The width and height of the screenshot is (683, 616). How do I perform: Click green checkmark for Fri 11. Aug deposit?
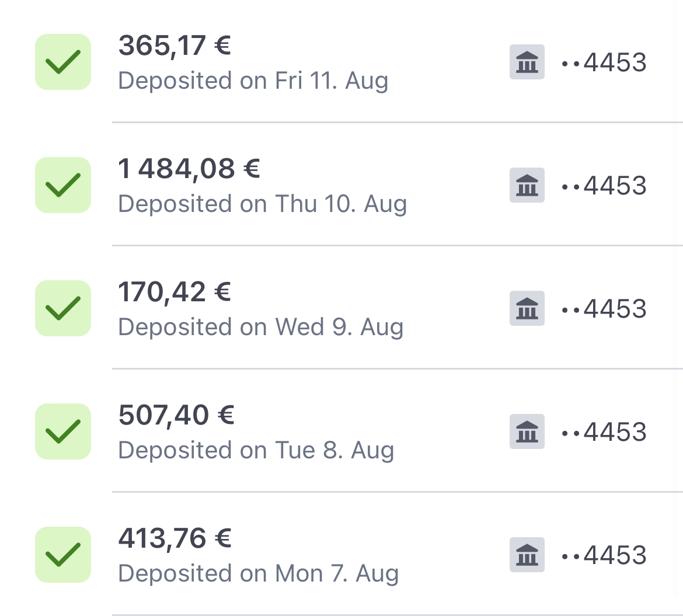63,62
